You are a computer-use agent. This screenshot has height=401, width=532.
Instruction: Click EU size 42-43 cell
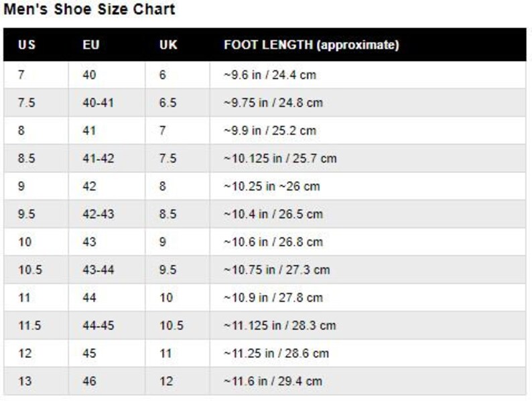coord(107,215)
